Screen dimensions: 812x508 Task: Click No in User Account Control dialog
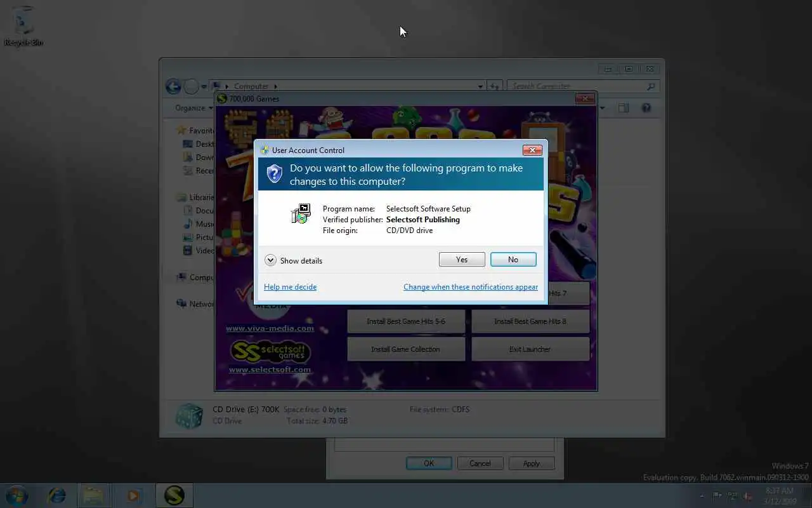pos(513,260)
